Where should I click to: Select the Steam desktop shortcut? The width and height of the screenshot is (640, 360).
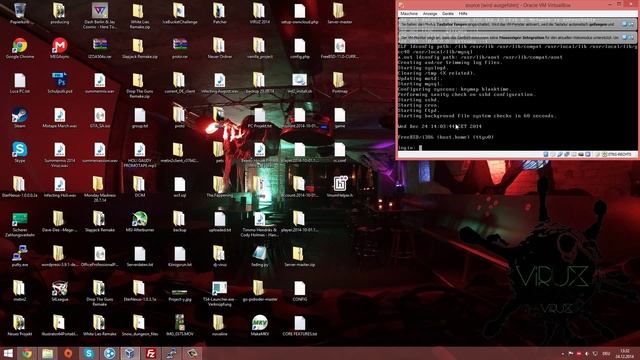(20, 118)
